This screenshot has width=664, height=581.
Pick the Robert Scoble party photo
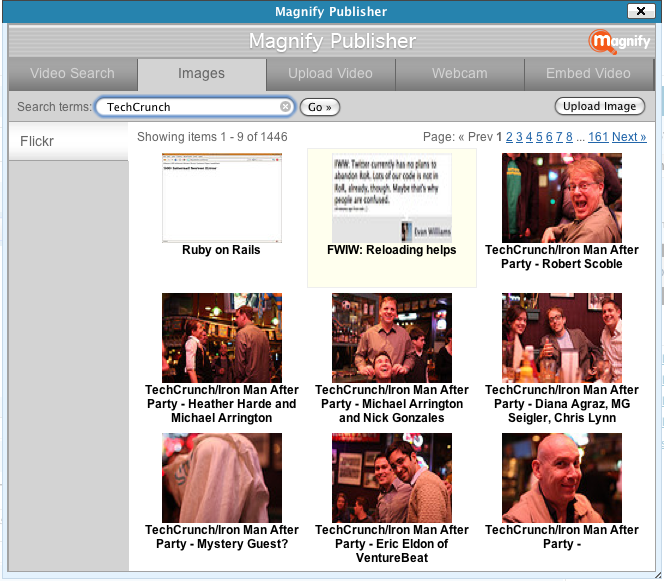tap(561, 198)
